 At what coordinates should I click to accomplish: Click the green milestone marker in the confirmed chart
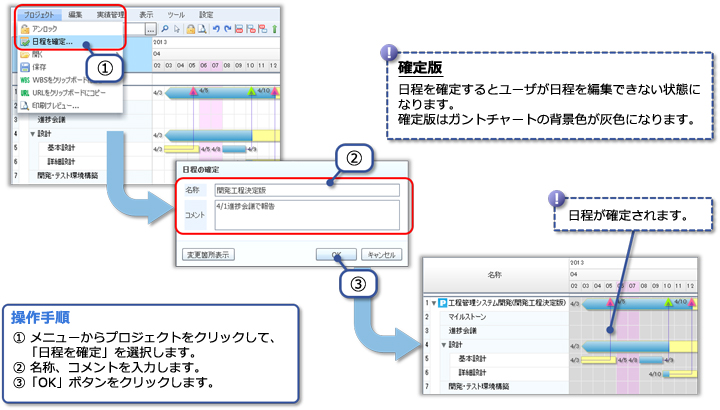click(667, 302)
